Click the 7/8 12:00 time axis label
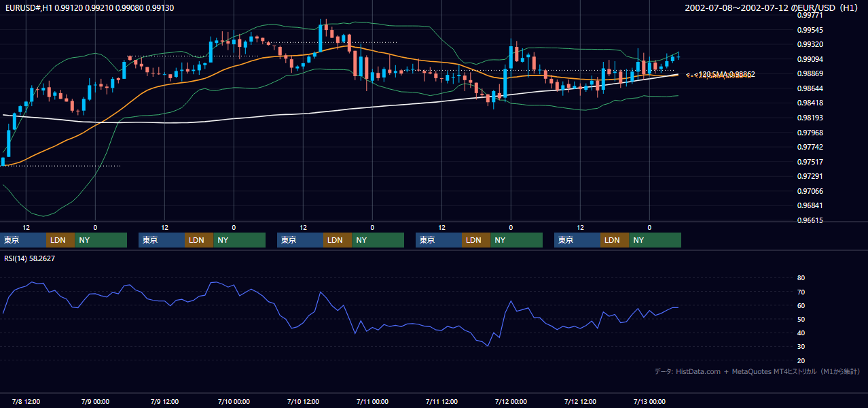Viewport: 868px width, 408px height. point(26,401)
